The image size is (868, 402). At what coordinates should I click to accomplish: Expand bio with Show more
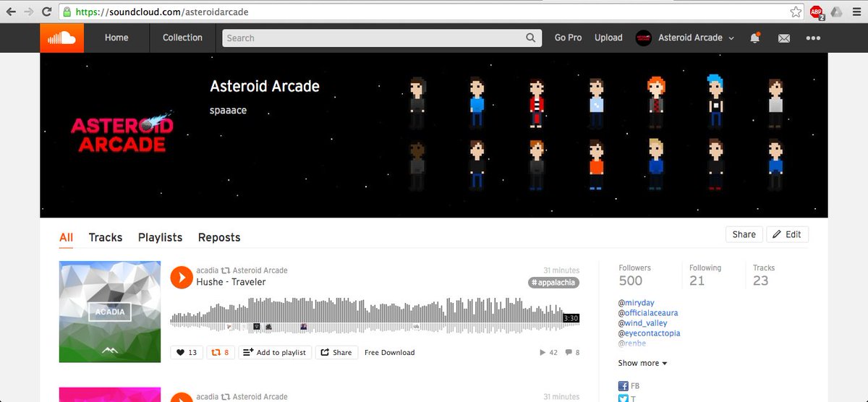[642, 363]
